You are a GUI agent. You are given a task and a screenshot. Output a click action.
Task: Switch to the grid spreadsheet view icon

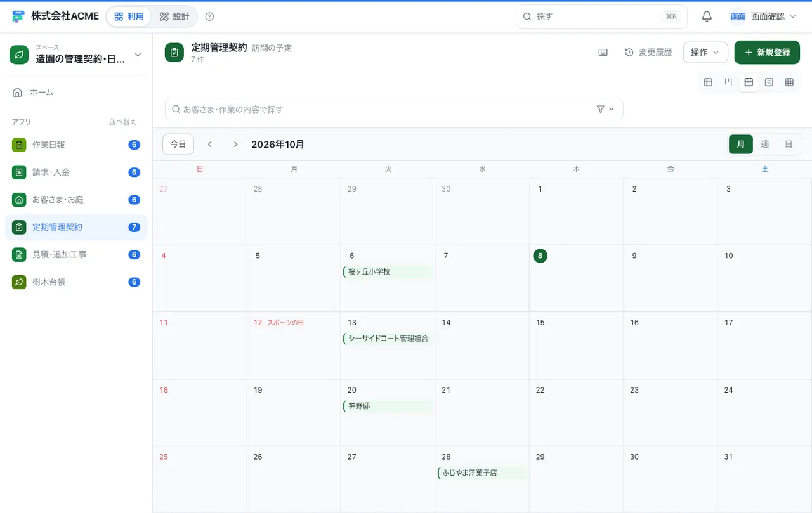(x=789, y=82)
